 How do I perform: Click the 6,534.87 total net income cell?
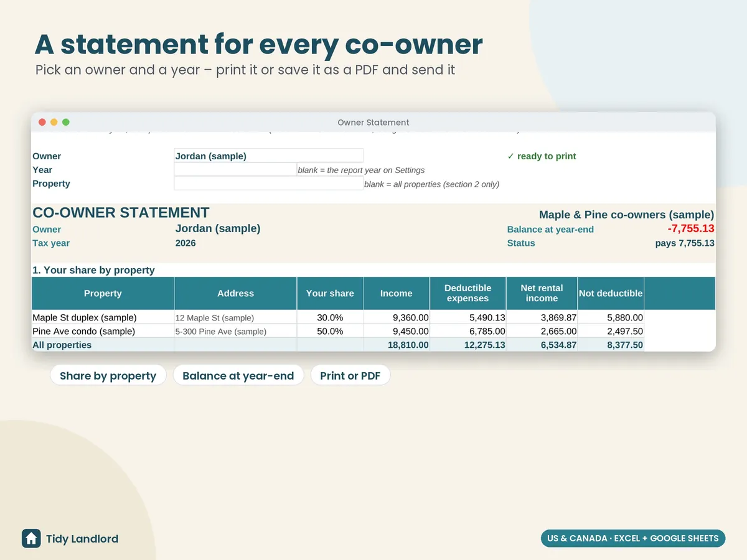[x=542, y=345]
